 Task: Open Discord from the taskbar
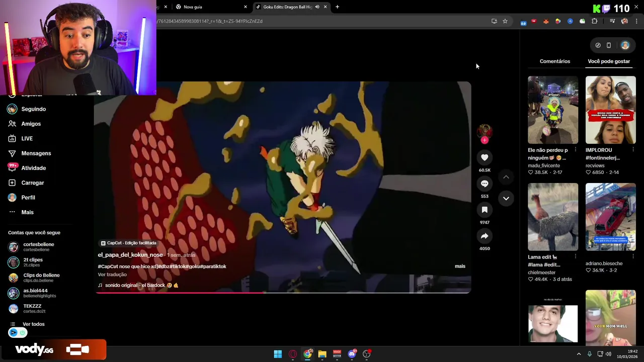click(x=352, y=354)
